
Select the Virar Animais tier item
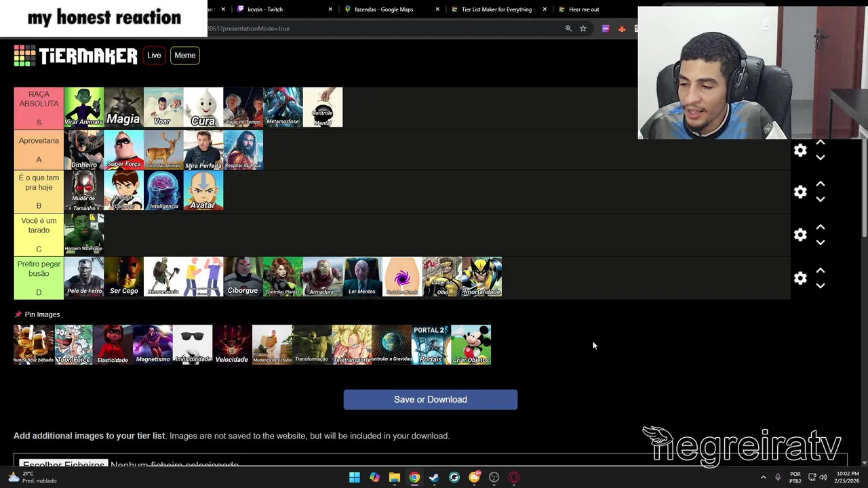click(x=84, y=107)
